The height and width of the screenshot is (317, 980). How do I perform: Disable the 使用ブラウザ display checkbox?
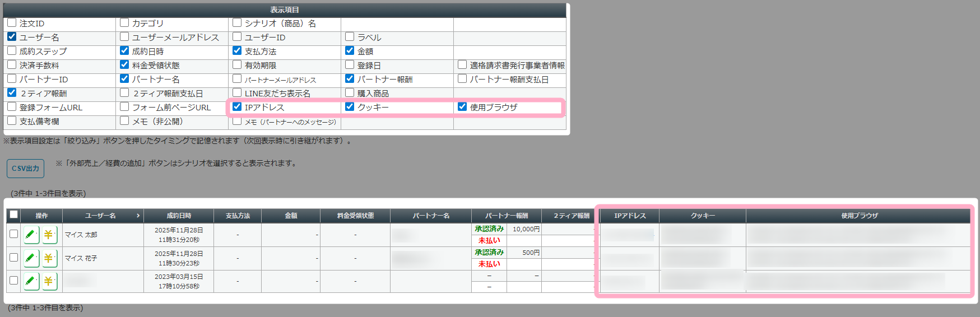click(x=462, y=106)
